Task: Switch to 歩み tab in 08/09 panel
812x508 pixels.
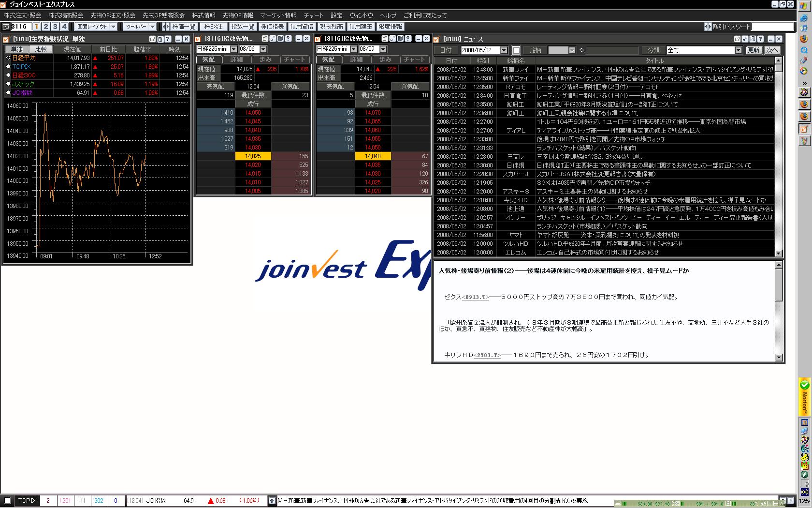Action: (385, 59)
